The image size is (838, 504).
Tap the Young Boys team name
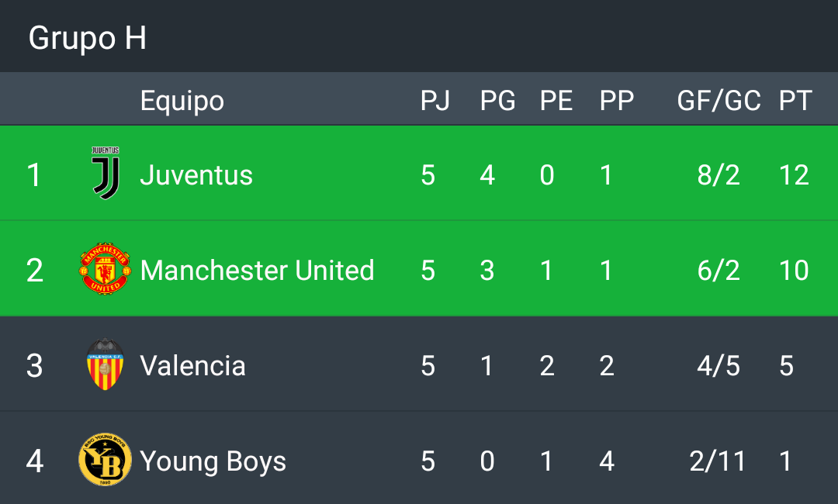(213, 461)
